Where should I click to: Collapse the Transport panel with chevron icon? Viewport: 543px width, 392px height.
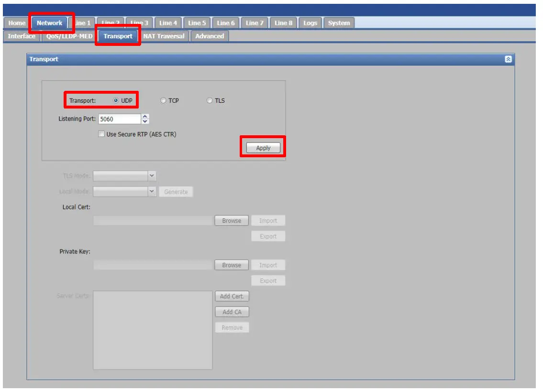click(508, 59)
